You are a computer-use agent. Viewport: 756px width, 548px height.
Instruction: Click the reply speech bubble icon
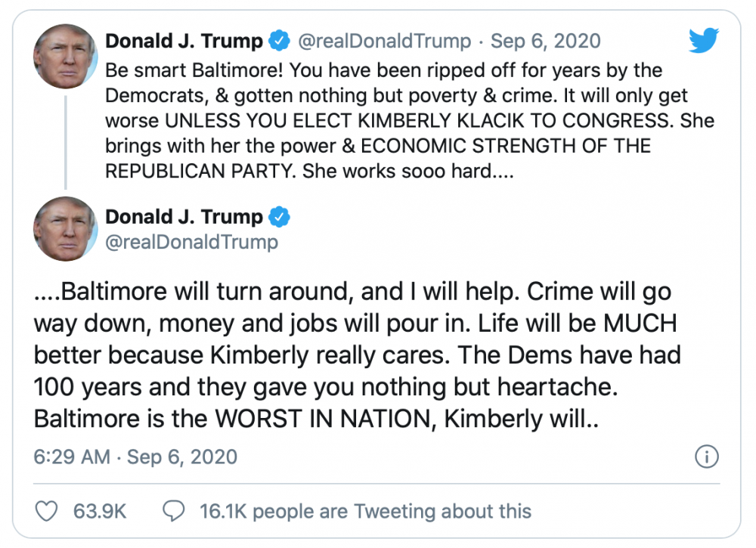click(175, 511)
